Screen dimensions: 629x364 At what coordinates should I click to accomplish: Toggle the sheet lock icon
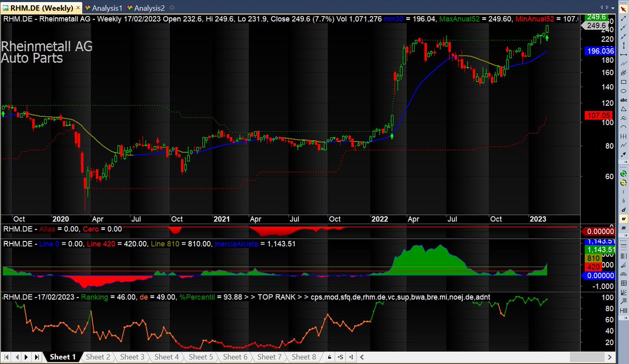point(329,357)
